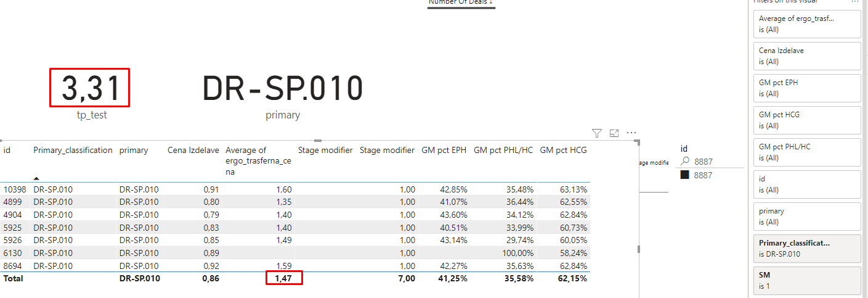This screenshot has width=868, height=298.
Task: Sort by the GM pct HCG column header
Action: point(563,150)
